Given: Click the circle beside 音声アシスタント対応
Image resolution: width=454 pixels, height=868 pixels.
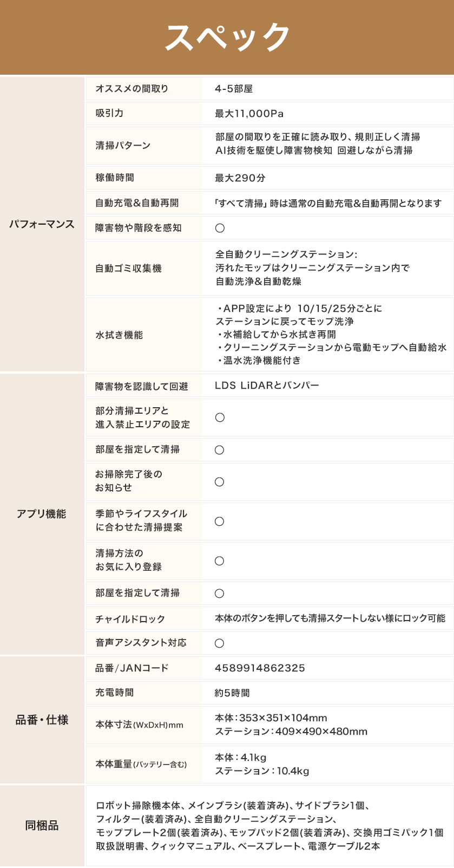Looking at the screenshot, I should tap(220, 643).
